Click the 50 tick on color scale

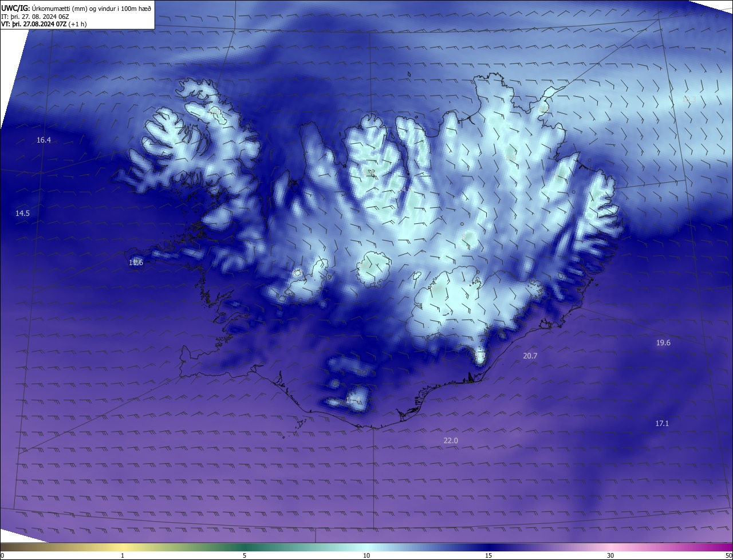728,555
